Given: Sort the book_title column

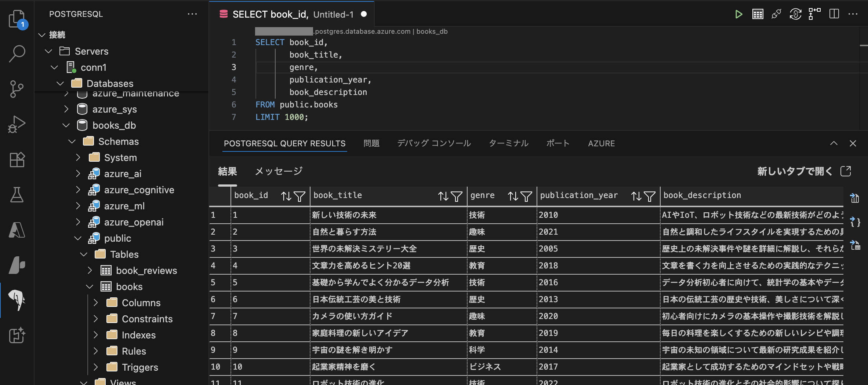Looking at the screenshot, I should click(x=443, y=197).
